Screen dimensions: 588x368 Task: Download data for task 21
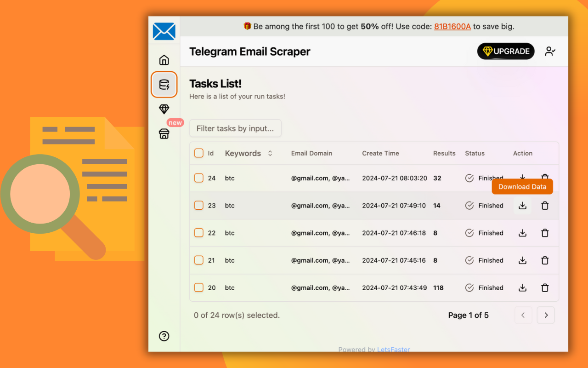[522, 260]
